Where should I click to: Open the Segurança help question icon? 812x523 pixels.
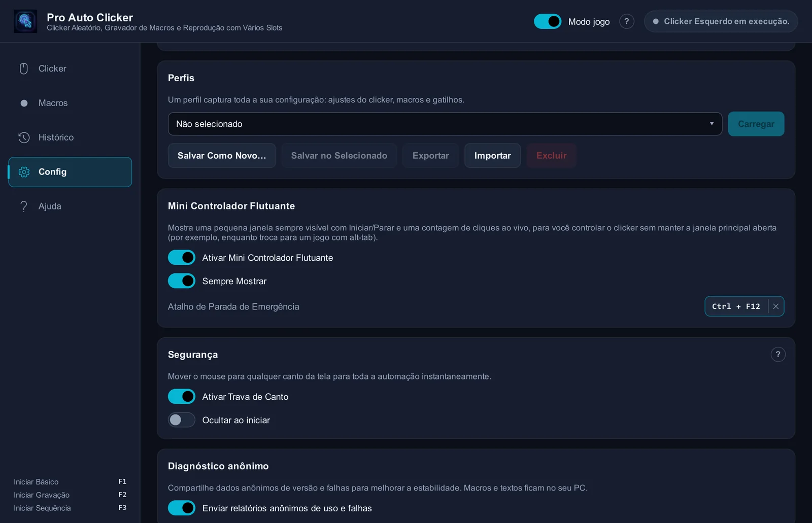(x=778, y=354)
